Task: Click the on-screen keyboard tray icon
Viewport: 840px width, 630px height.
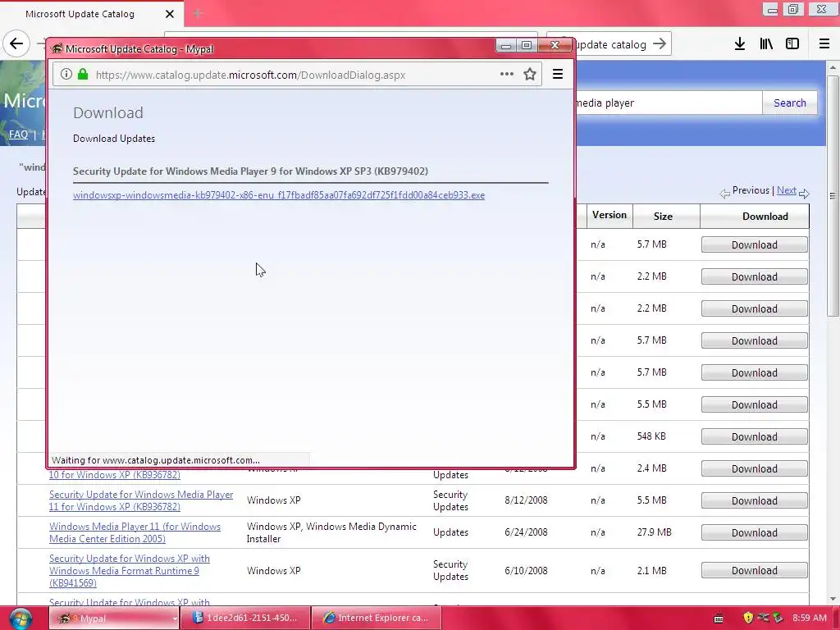Action: [719, 619]
